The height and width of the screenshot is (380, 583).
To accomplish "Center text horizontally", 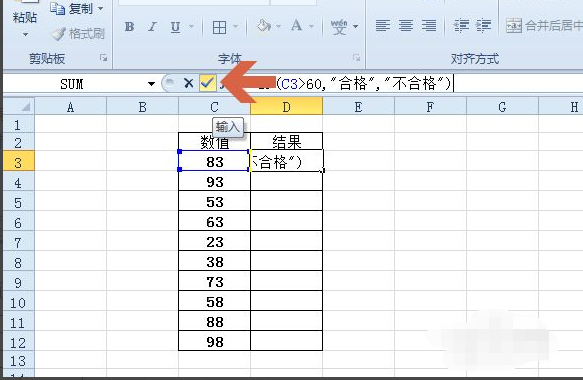I will pyautogui.click(x=406, y=26).
